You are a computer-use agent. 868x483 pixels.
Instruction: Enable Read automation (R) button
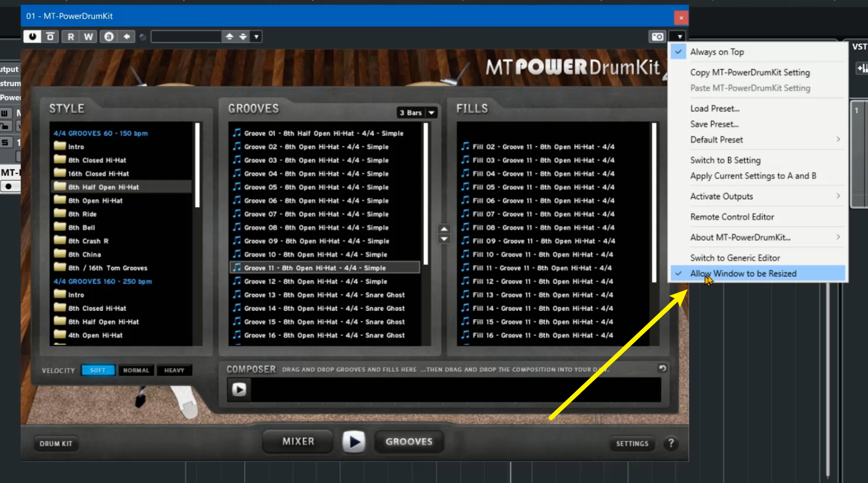coord(71,36)
